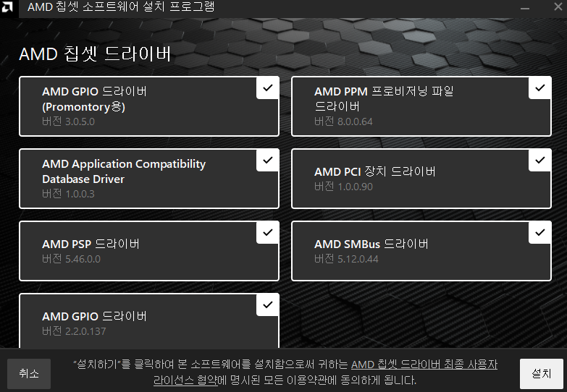
Task: Click the text 버전 1.0.0.90
Action: (343, 187)
